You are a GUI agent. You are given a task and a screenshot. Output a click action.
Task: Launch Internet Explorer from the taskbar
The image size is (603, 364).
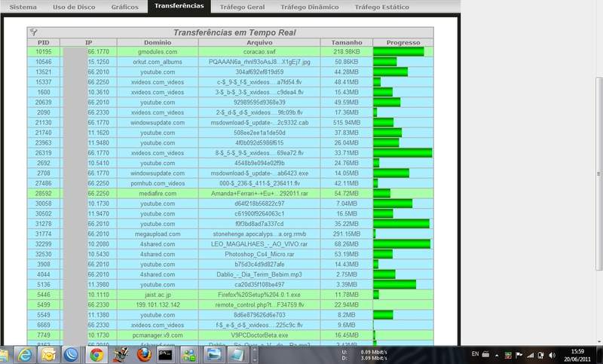25,355
